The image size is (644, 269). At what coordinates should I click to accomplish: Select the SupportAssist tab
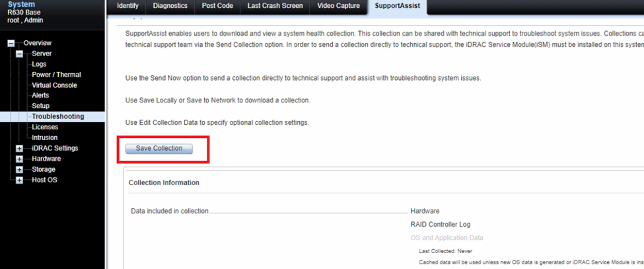pos(397,6)
